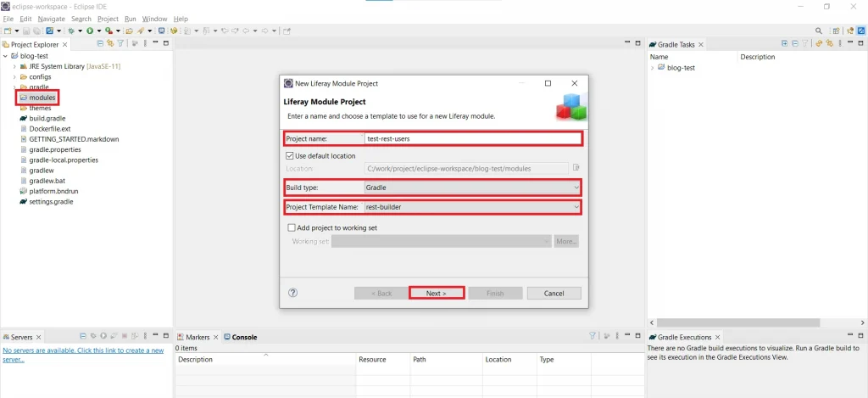Viewport: 868px width, 398px height.
Task: Select the themes folder in Project Explorer
Action: [40, 108]
